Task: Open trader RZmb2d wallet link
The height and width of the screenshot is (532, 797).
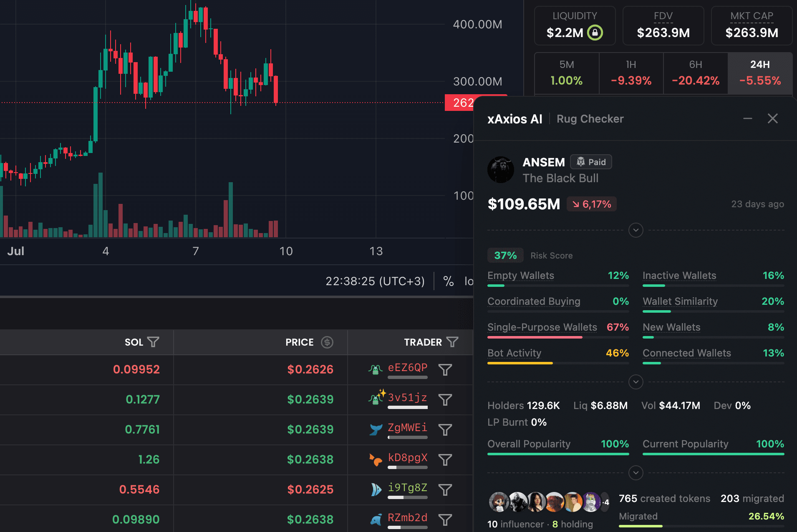Action: pos(408,518)
